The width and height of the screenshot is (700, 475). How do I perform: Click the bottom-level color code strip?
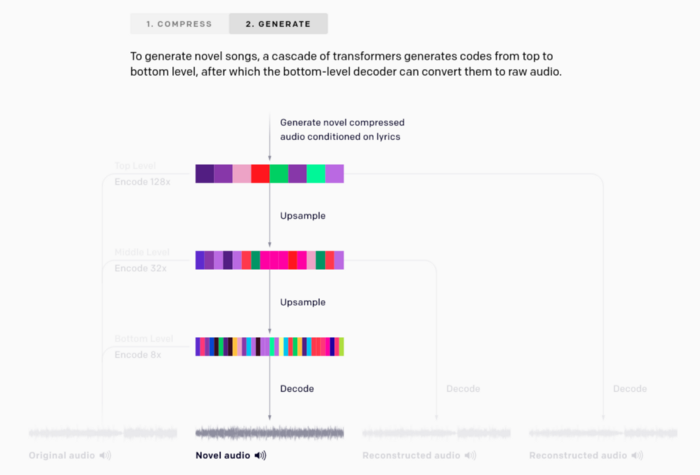(x=270, y=346)
